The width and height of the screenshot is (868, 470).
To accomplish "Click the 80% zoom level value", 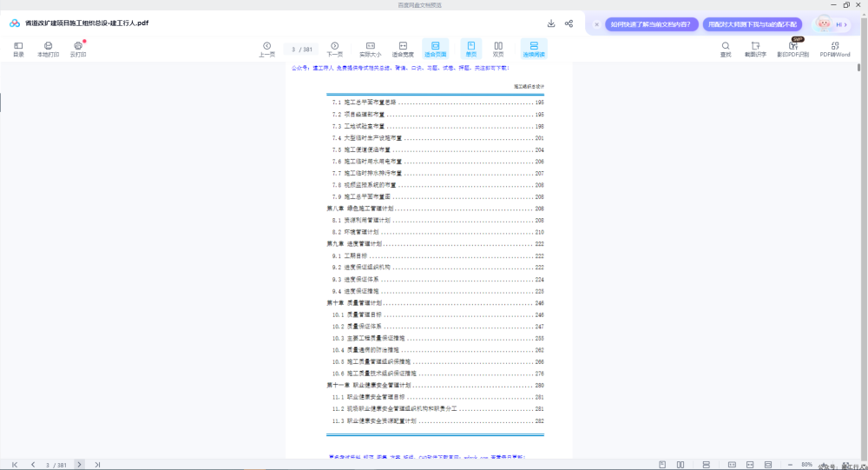I will coord(806,465).
